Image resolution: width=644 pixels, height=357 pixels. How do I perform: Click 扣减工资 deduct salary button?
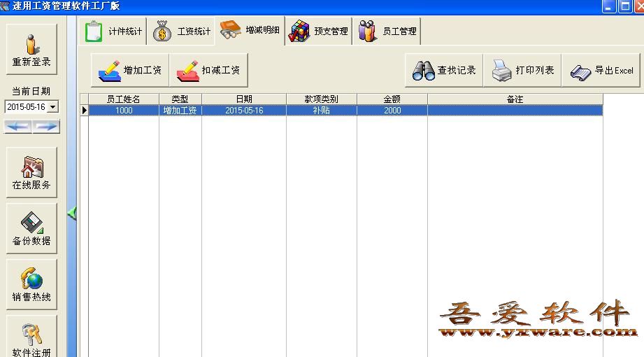pos(208,70)
